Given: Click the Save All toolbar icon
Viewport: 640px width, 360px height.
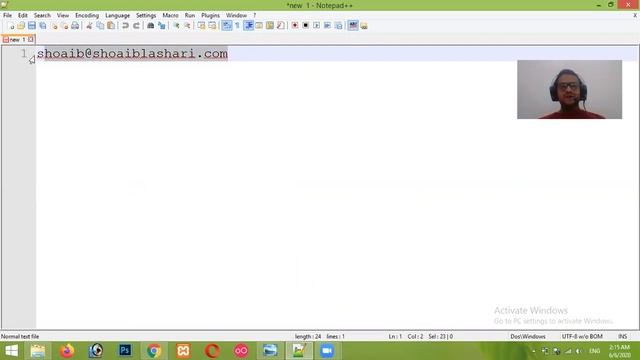Looking at the screenshot, I should pyautogui.click(x=42, y=26).
